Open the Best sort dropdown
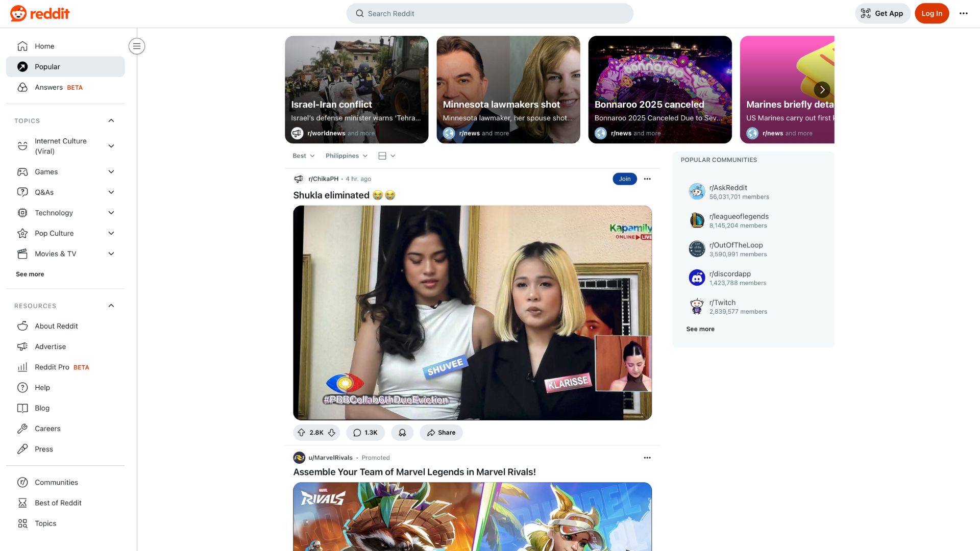980x551 pixels. 303,156
